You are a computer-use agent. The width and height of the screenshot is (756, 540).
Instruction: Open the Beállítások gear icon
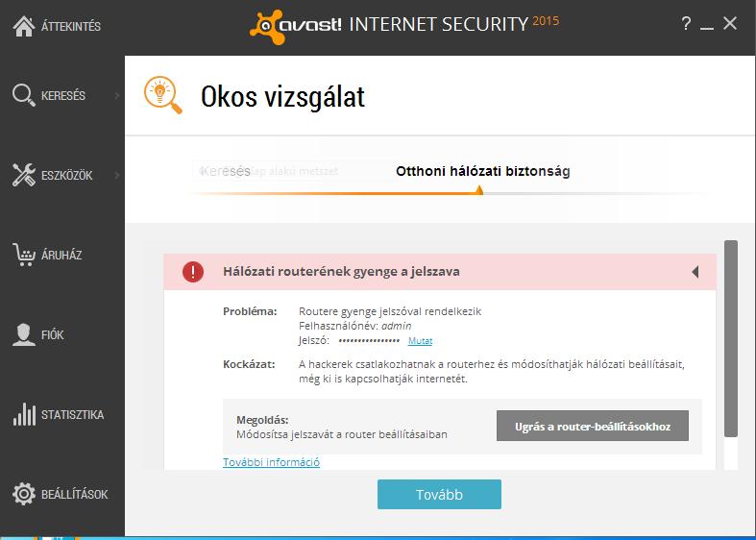(x=23, y=494)
